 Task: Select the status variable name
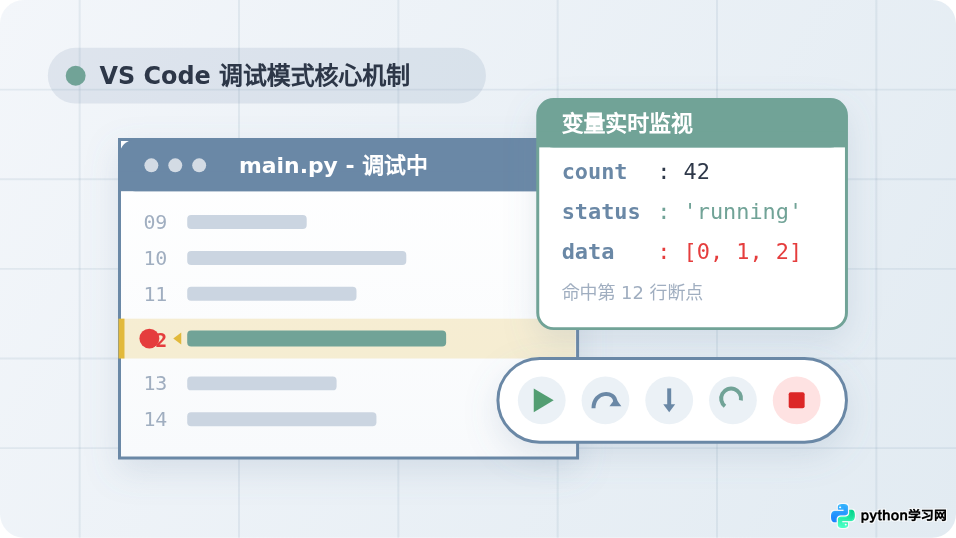coord(601,212)
